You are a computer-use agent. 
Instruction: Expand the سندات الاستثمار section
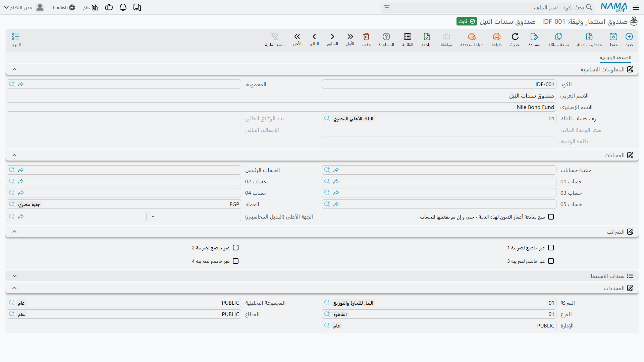tap(14, 276)
